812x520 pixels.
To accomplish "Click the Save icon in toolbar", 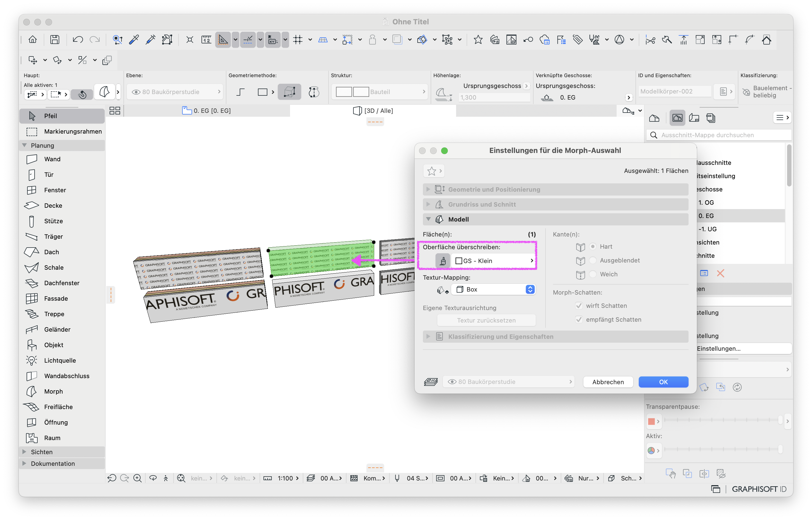I will [55, 40].
